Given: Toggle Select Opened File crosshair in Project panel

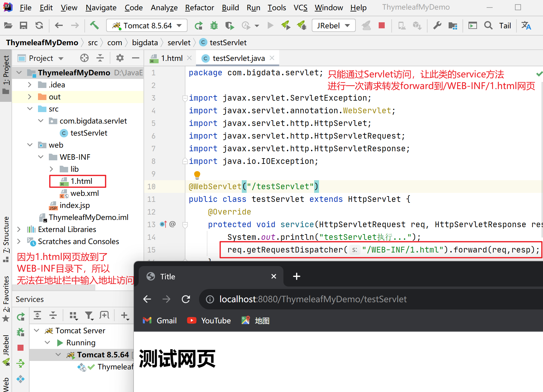Looking at the screenshot, I should (x=84, y=58).
